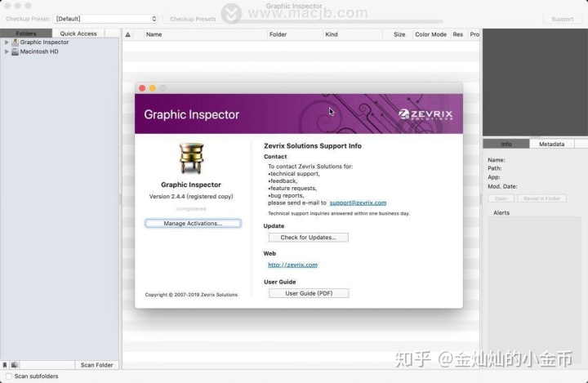Click the Support button in toolbar
Viewport: 588px width, 383px height.
pyautogui.click(x=562, y=19)
